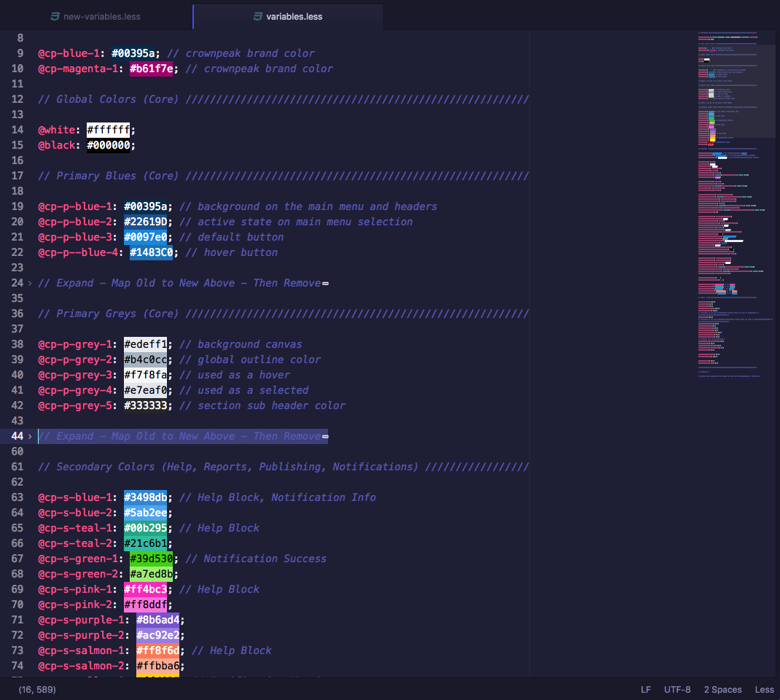Click the @cp-p-blue-1 variable name

[x=75, y=206]
